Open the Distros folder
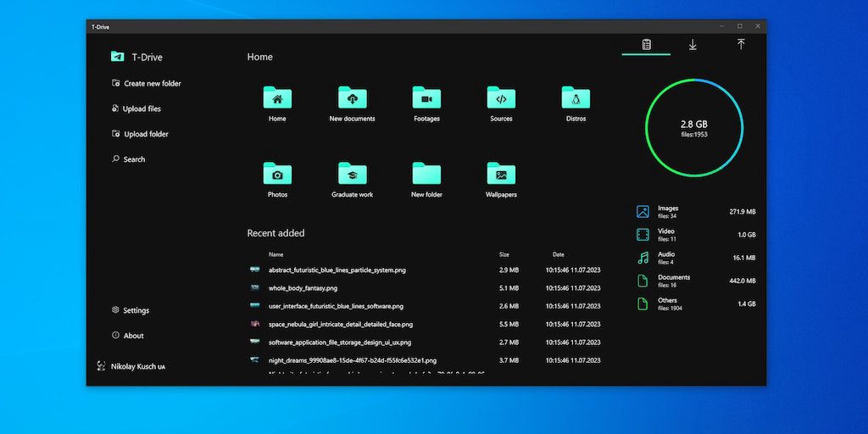This screenshot has height=434, width=868. pos(576,98)
